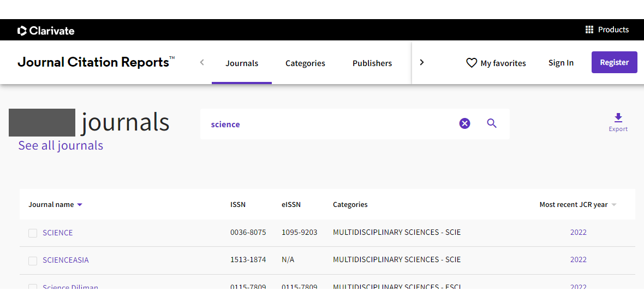Click the Export download icon

click(x=618, y=118)
